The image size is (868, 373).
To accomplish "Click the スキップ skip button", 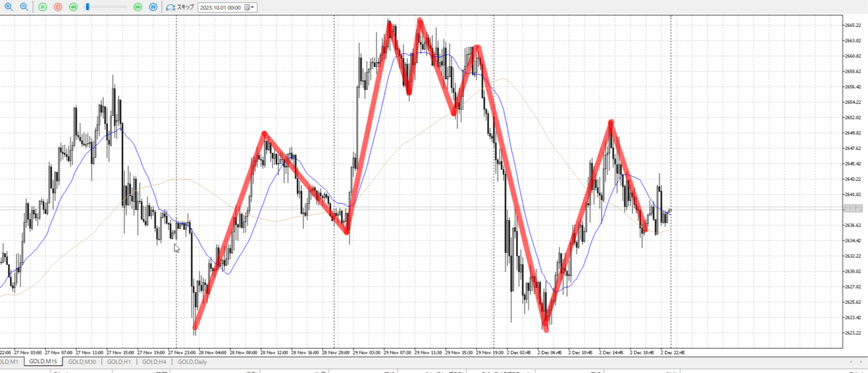I will (x=180, y=7).
